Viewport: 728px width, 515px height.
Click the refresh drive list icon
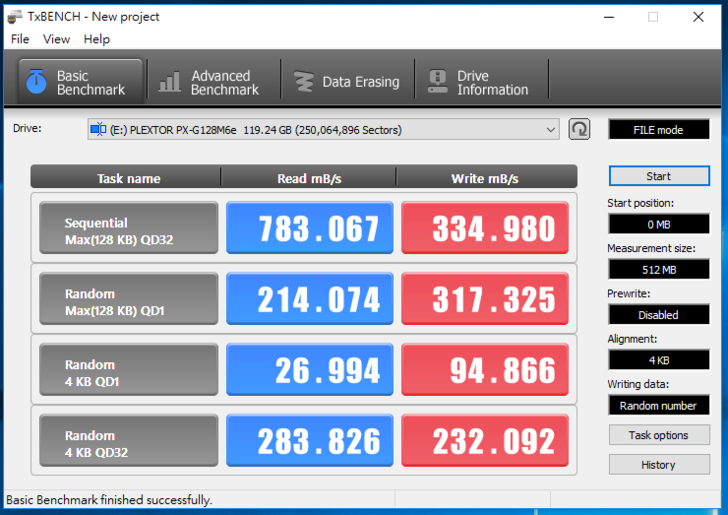pos(579,129)
